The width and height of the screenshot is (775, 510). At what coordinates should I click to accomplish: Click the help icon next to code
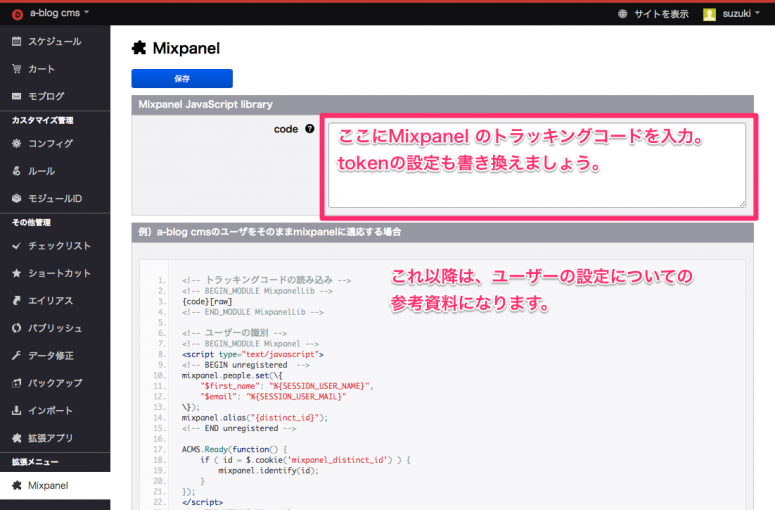point(309,129)
